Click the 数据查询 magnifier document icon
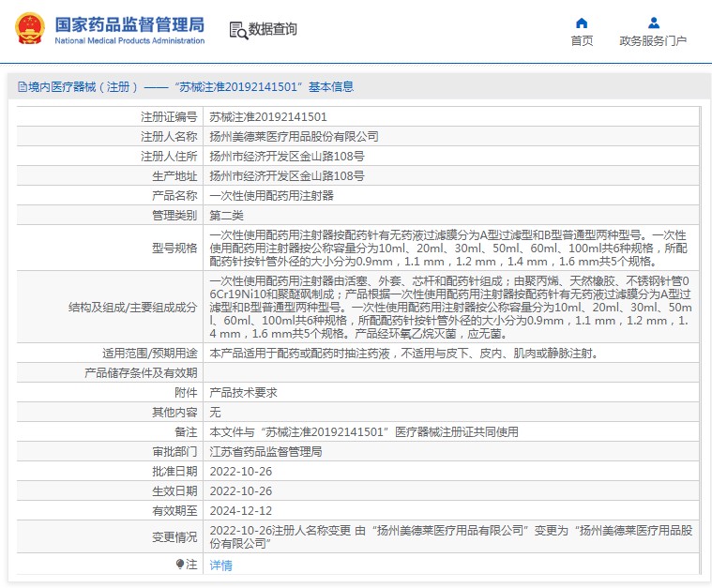Screen dimensions: 712x588 (x=238, y=29)
